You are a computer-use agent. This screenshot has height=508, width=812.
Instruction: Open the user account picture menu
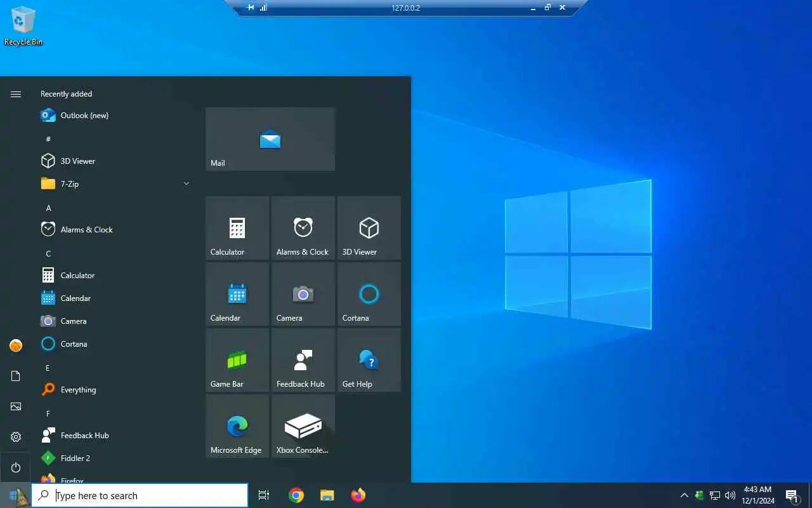[x=16, y=345]
